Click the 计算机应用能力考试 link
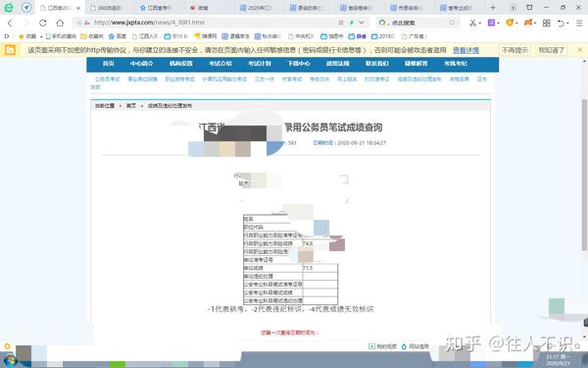 pyautogui.click(x=224, y=79)
